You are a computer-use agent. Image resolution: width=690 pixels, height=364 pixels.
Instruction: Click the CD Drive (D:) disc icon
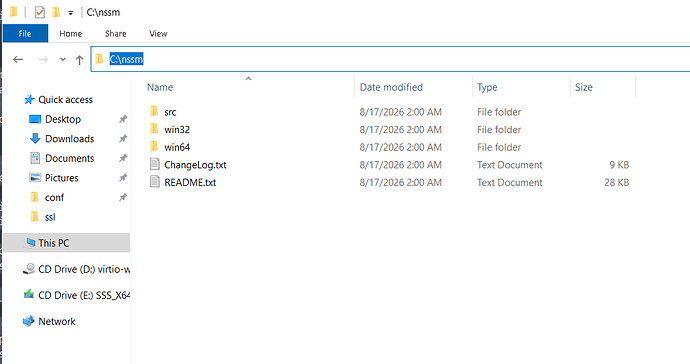(29, 268)
